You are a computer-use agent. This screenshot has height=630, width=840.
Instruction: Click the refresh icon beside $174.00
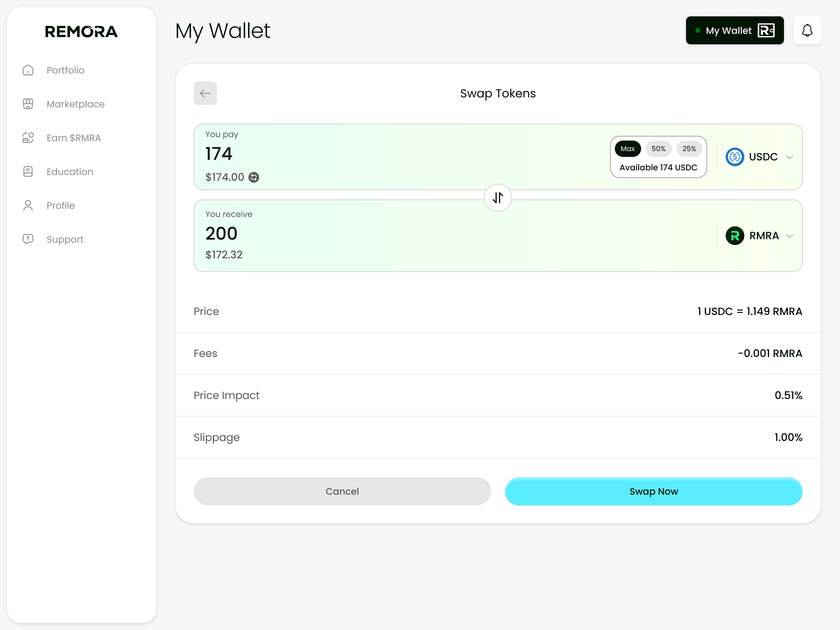254,177
